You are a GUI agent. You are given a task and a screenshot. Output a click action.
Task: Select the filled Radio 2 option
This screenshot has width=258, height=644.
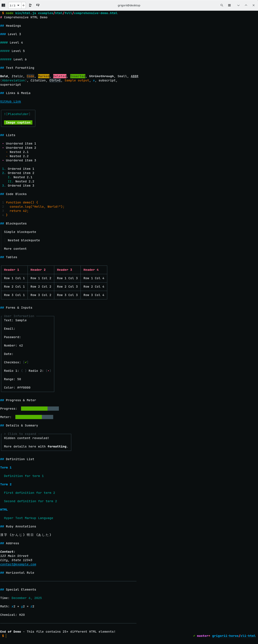coord(48,371)
